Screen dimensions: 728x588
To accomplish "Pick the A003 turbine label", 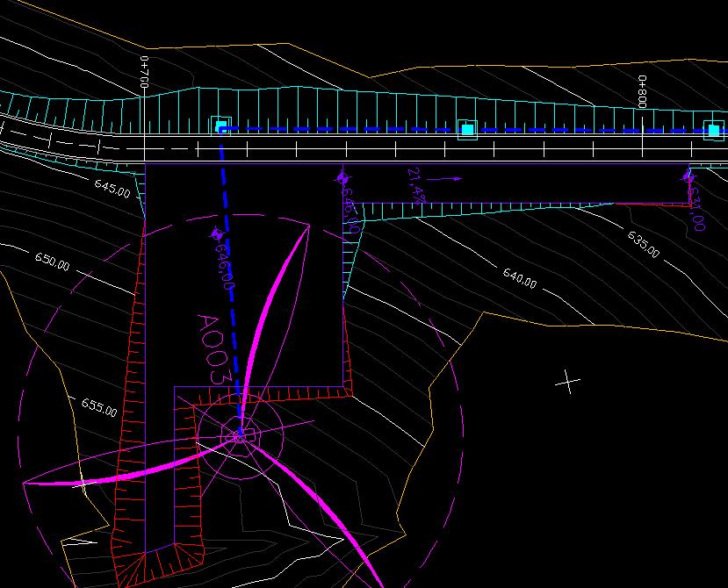I will tap(214, 349).
